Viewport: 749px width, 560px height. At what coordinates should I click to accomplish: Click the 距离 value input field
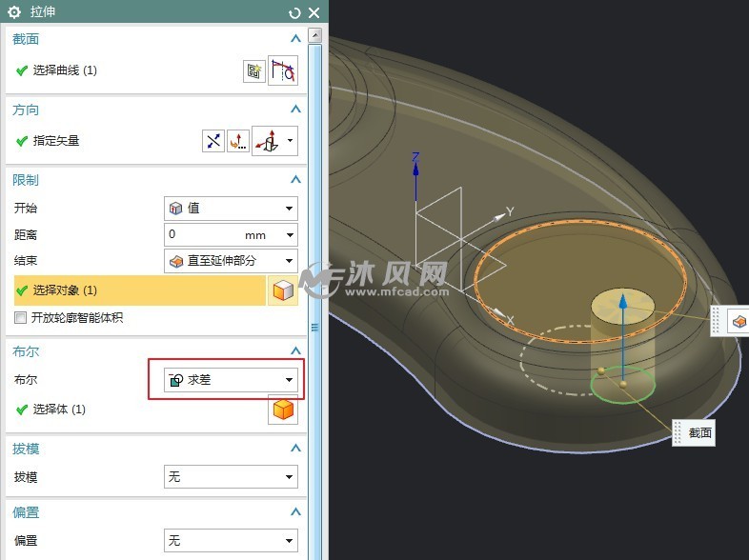(224, 235)
